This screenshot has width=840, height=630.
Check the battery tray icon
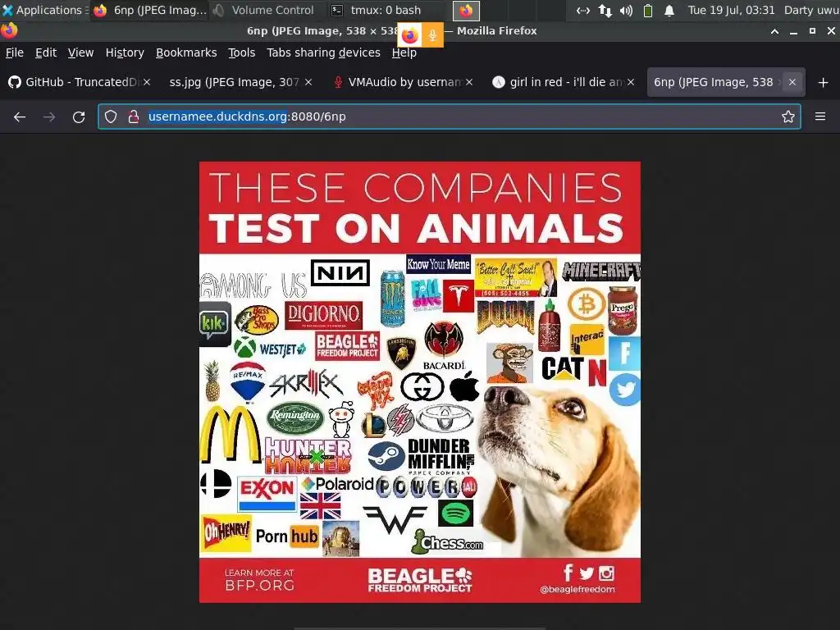pos(648,10)
